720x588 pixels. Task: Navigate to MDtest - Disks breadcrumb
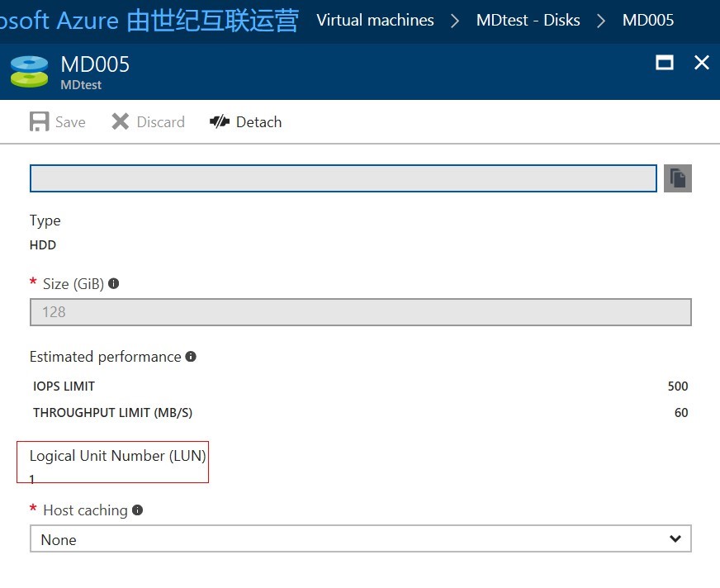(528, 21)
